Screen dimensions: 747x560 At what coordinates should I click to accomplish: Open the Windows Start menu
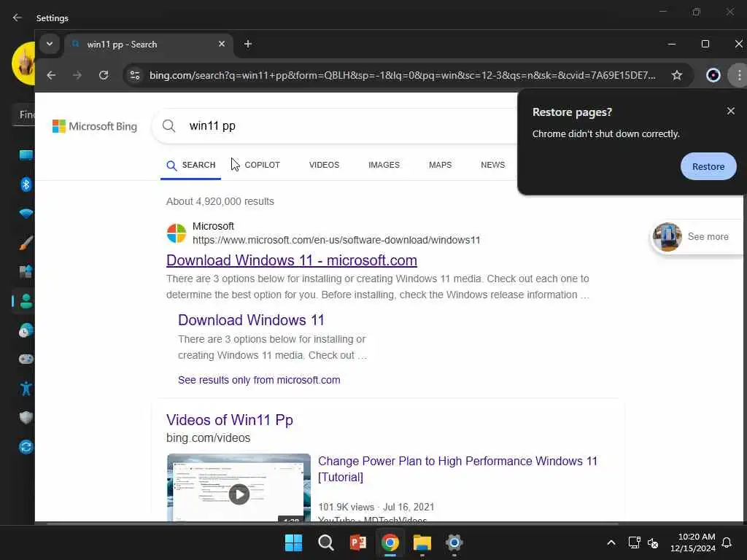pos(293,542)
